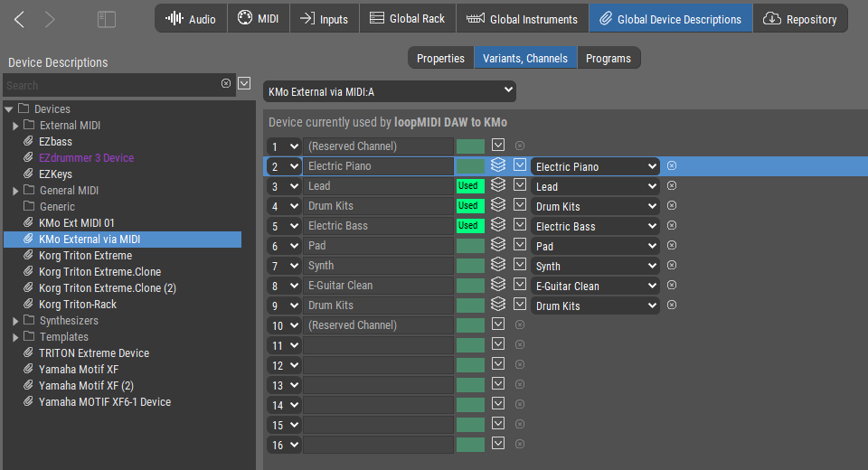Open the Programs tab
The image size is (868, 470).
pos(609,59)
